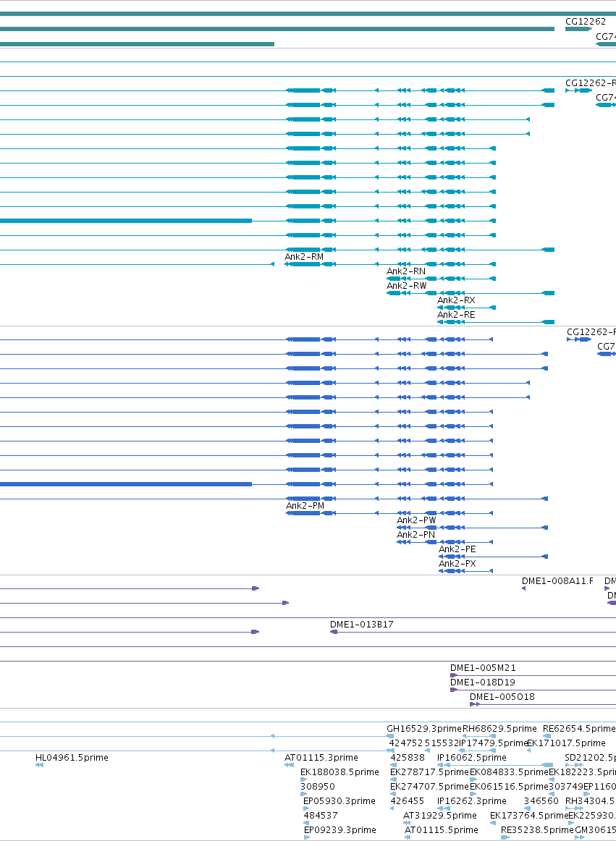The image size is (616, 841).
Task: Click the AT01115.5prime EST label
Action: pos(441,830)
